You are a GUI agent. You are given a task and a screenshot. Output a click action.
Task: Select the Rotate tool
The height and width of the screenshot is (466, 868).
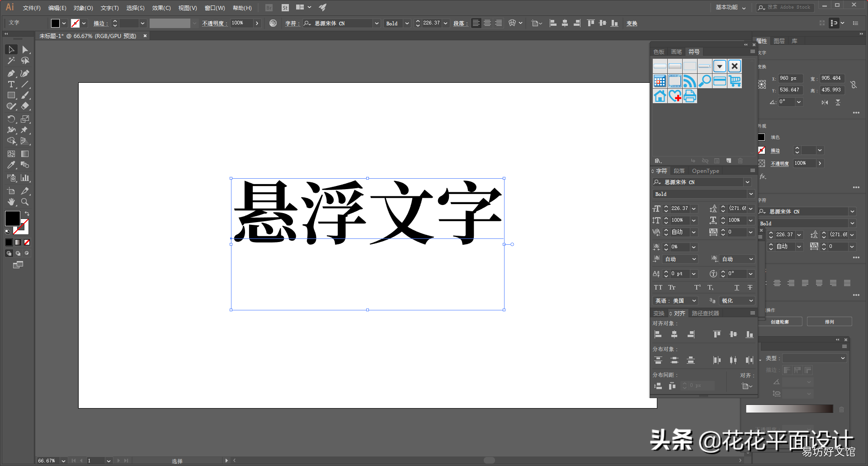[11, 119]
